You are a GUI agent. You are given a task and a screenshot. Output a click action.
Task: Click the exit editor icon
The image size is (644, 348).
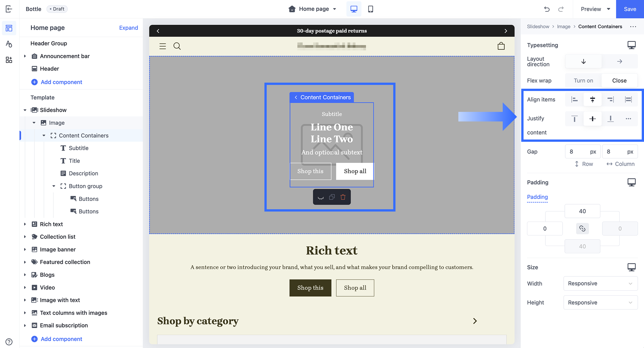(9, 9)
